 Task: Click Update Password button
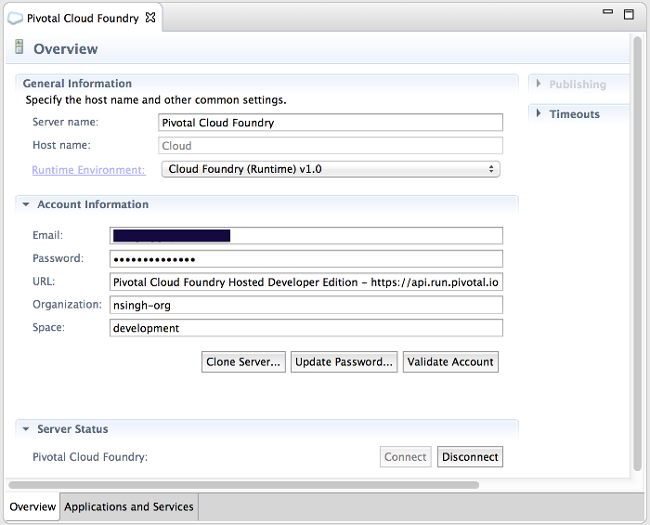pos(344,362)
